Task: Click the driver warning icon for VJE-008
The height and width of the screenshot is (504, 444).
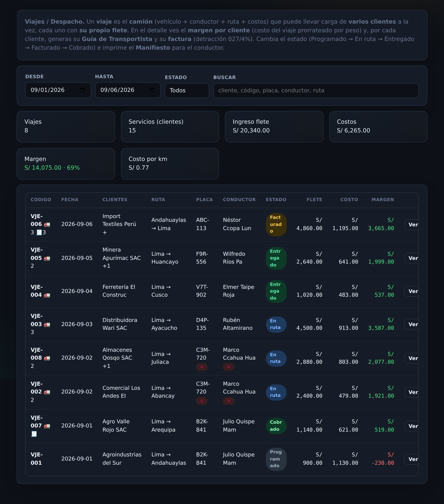Action: [x=229, y=367]
